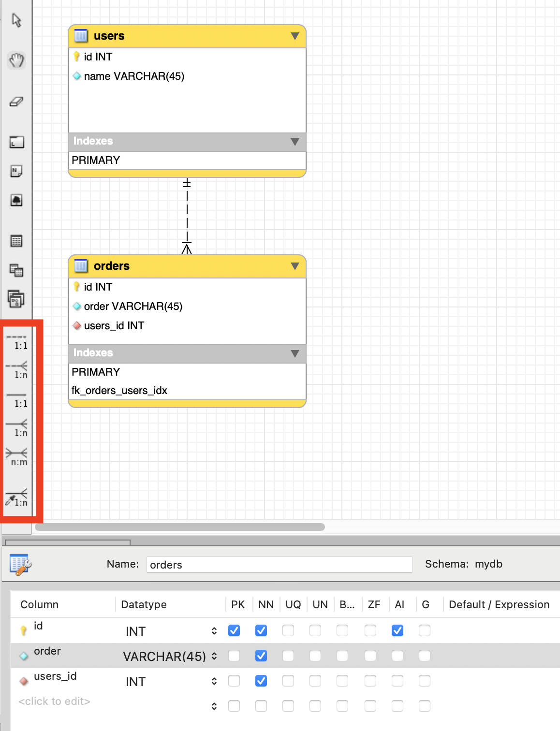
Task: Click the Default / Expression header
Action: (499, 604)
